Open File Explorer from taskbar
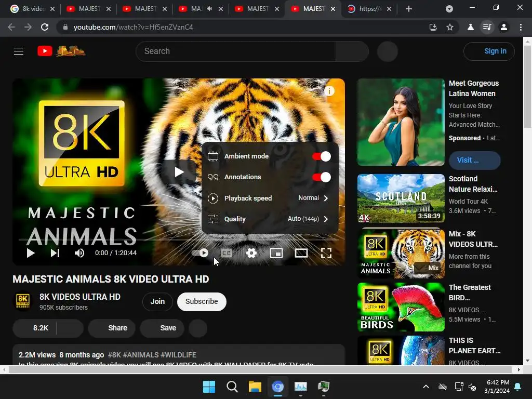The image size is (532, 399). (255, 387)
